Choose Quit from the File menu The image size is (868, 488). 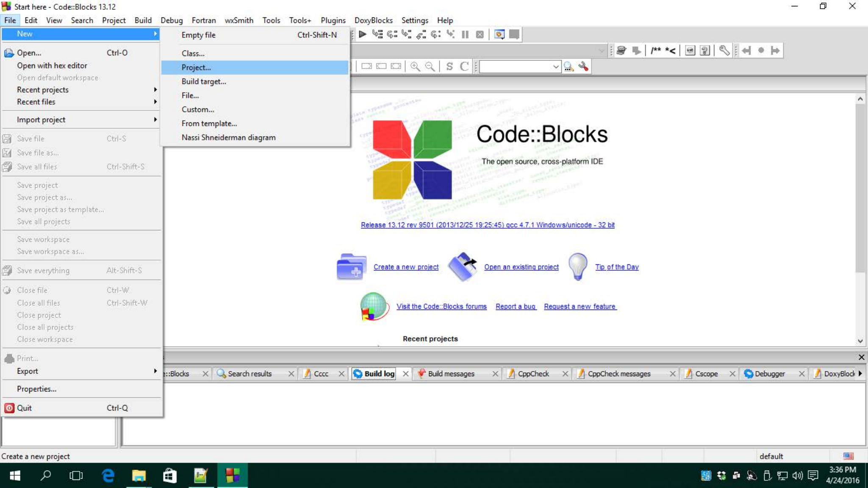click(24, 408)
